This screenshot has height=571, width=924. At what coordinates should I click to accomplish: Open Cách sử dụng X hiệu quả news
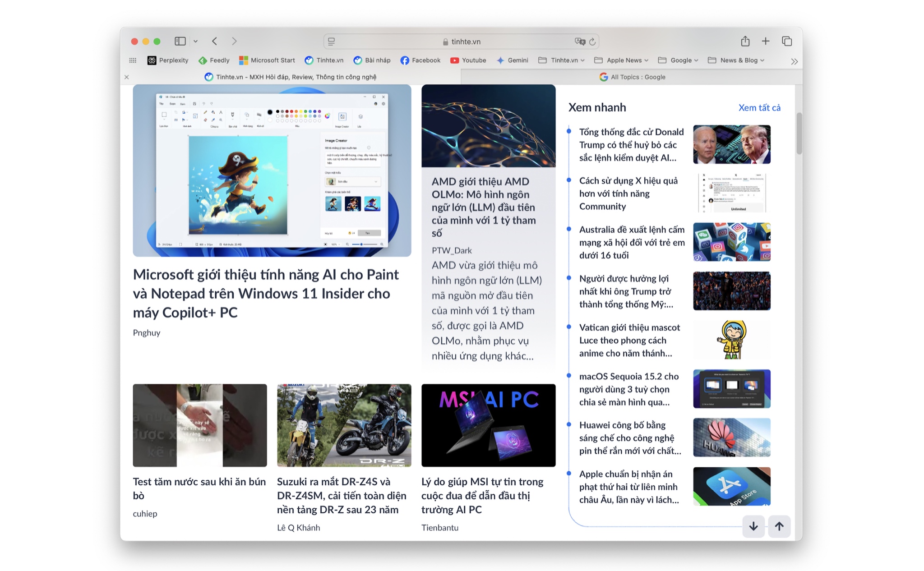(x=628, y=193)
